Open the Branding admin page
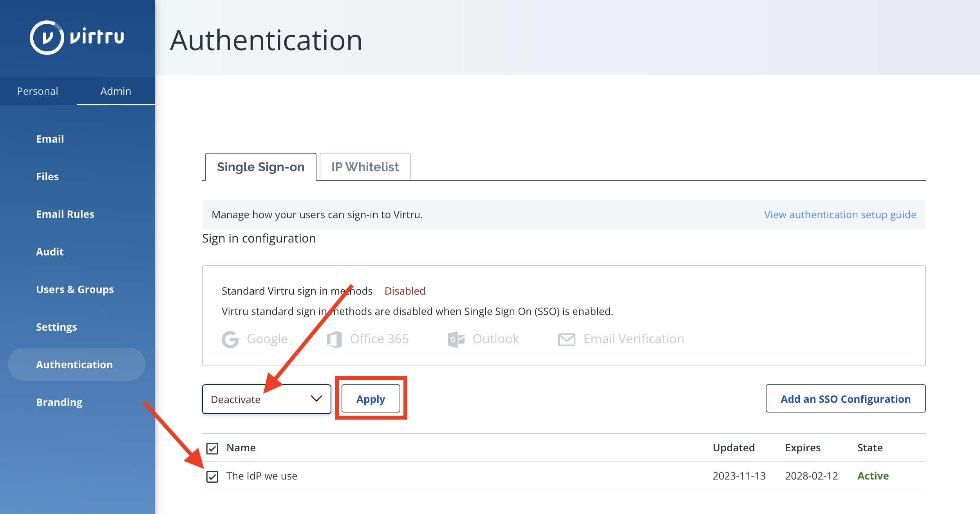 [59, 402]
